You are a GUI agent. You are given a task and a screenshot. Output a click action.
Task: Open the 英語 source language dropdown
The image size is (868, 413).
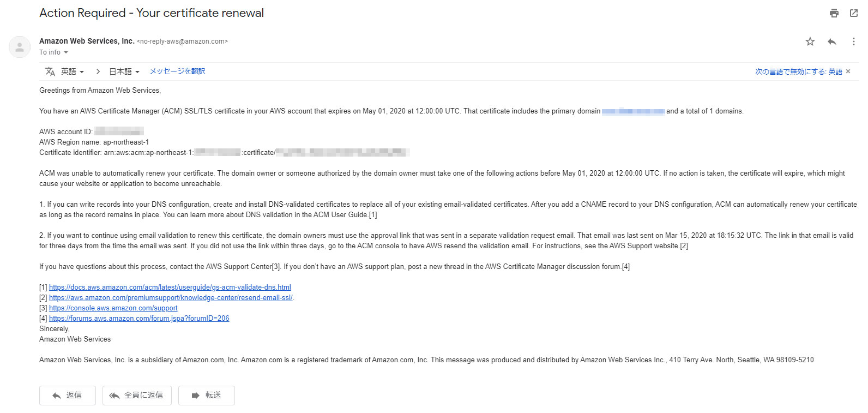(x=73, y=71)
